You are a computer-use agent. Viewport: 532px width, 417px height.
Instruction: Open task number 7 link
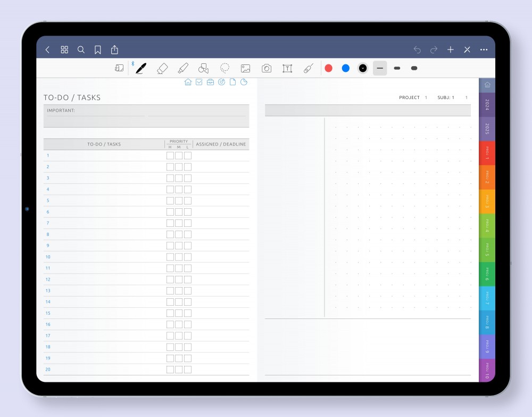(x=48, y=223)
